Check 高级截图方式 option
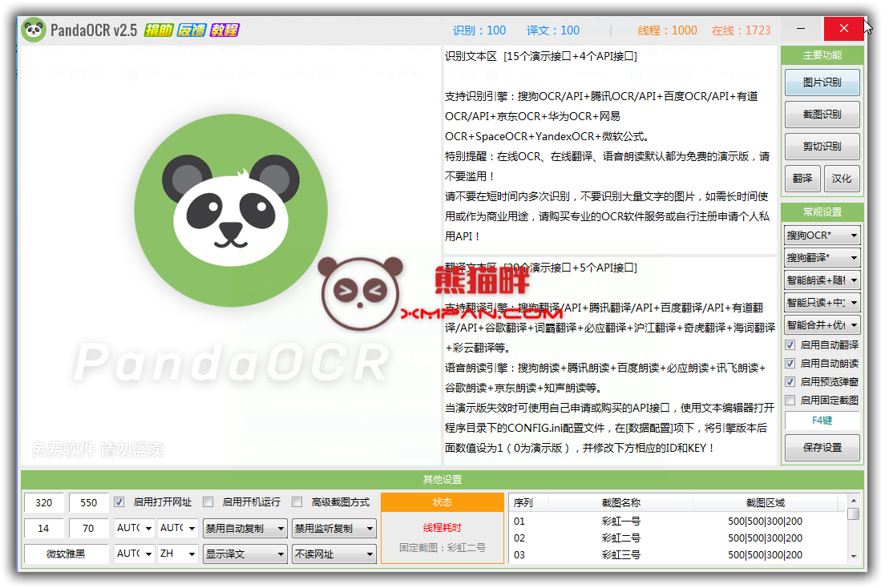889x588 pixels. click(297, 502)
